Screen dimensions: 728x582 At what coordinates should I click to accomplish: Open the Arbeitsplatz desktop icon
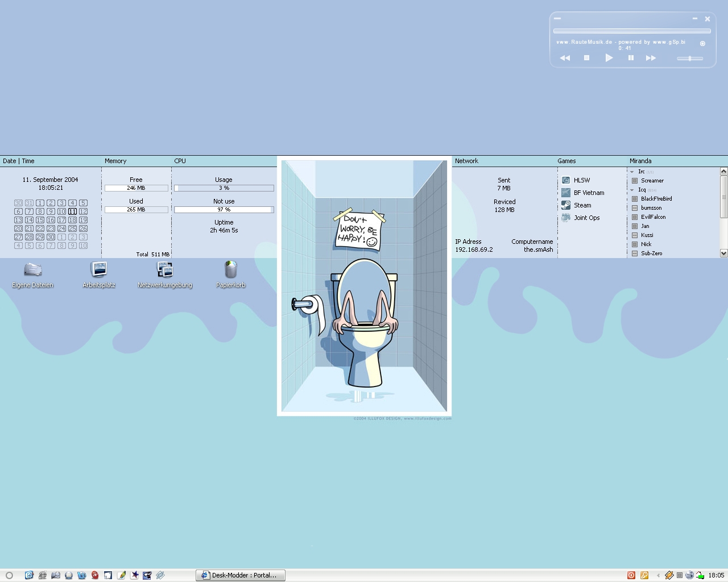tap(99, 275)
